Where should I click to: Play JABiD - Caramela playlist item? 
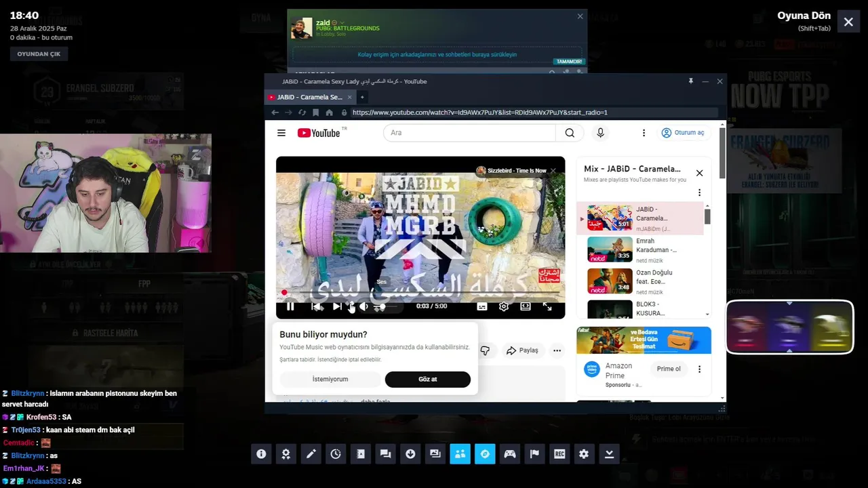[639, 218]
